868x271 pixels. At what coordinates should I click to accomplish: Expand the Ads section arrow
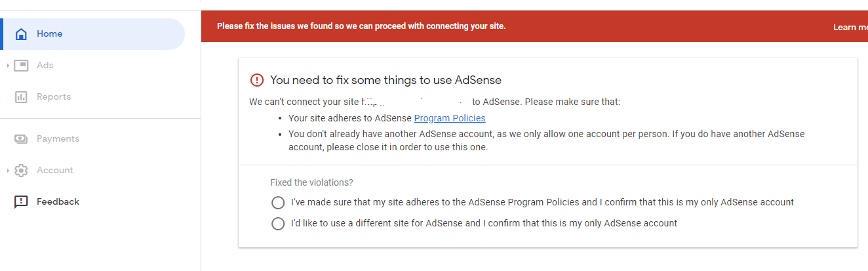(8, 66)
